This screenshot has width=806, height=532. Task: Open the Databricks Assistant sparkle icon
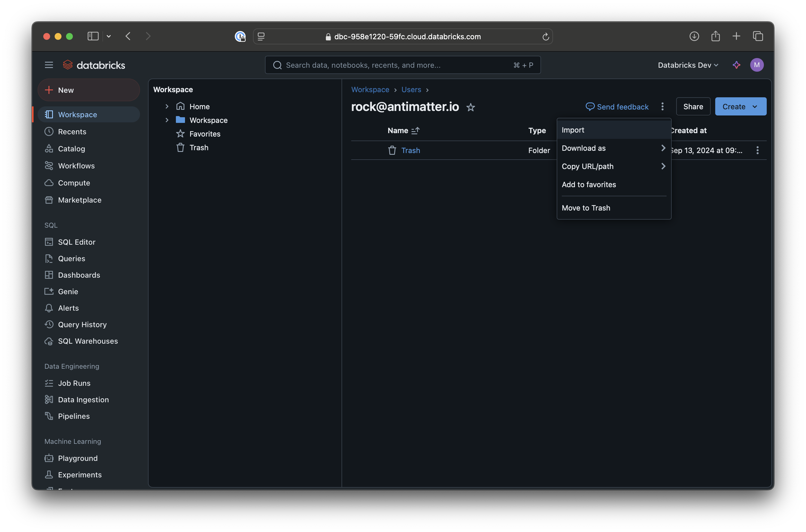tap(736, 65)
